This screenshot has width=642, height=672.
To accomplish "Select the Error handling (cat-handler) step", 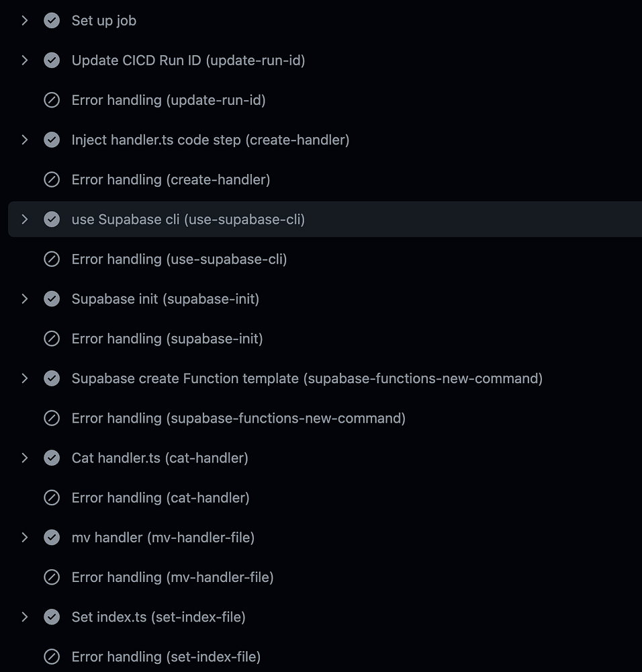I will [160, 497].
